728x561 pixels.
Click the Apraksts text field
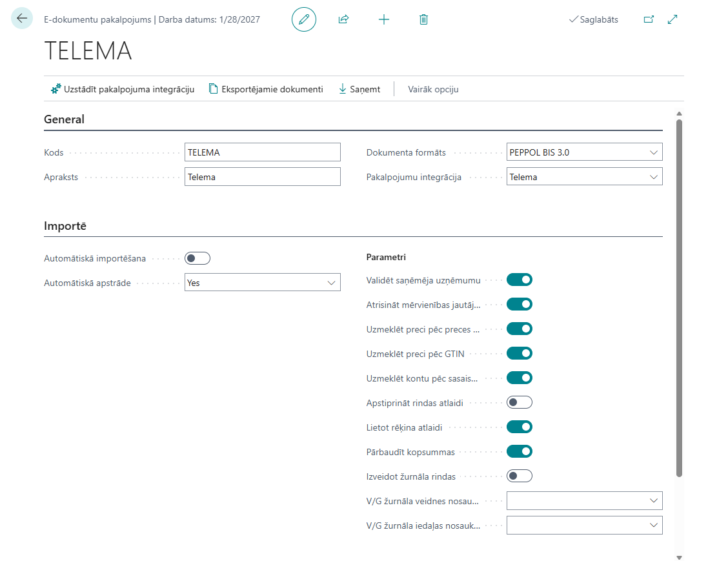click(262, 177)
